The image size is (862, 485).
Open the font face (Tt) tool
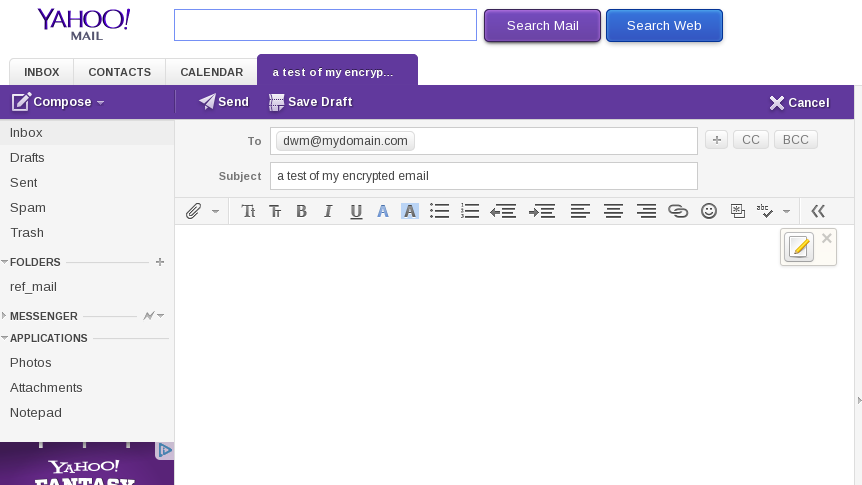click(248, 211)
